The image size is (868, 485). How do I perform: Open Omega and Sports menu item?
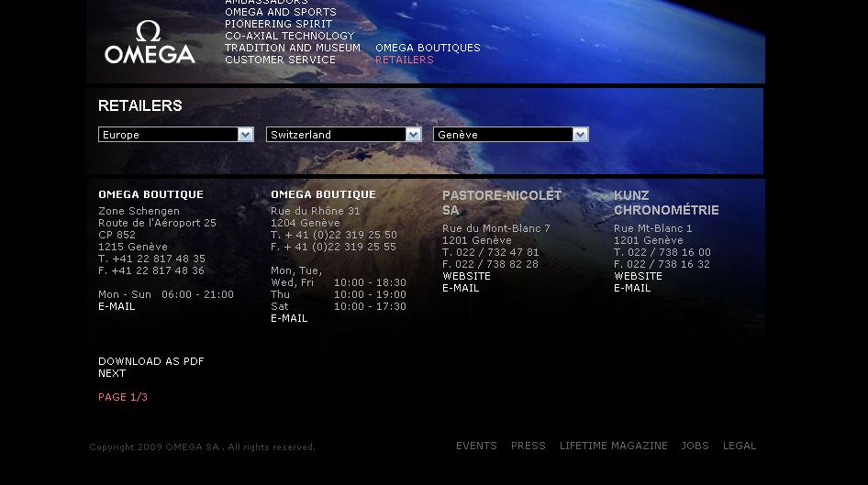tap(280, 13)
